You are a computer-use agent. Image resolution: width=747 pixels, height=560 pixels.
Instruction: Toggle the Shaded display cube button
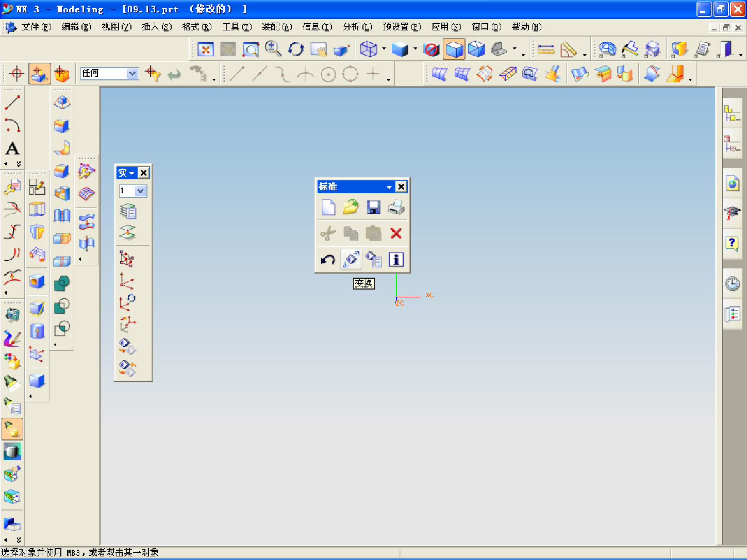coord(454,49)
